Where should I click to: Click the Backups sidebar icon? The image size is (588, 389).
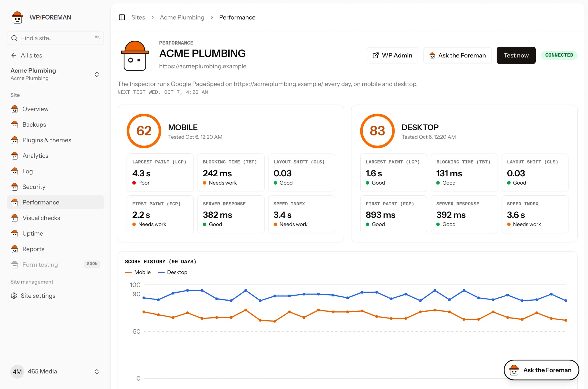tap(15, 124)
